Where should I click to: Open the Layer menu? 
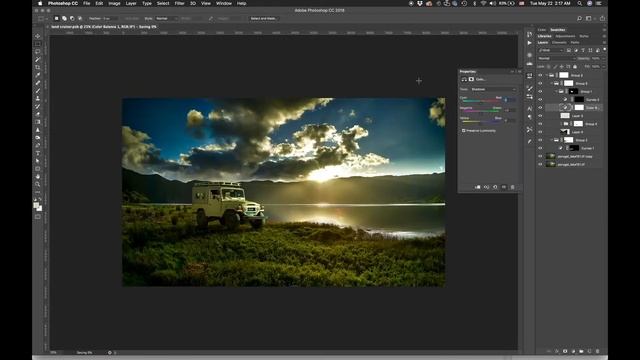pyautogui.click(x=131, y=3)
